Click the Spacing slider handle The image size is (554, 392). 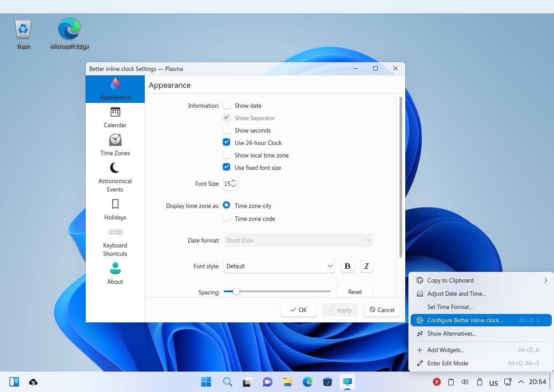coord(236,291)
